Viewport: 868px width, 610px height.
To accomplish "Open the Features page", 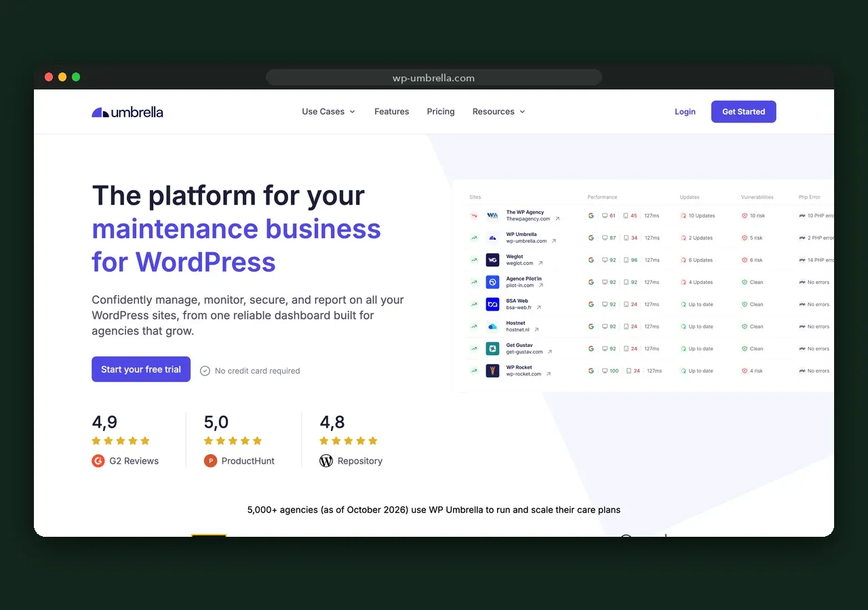I will (x=392, y=112).
